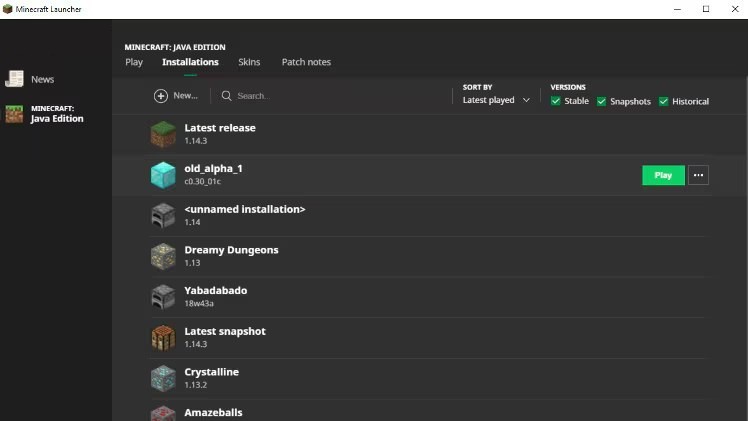
Task: Click version text 18w43a
Action: point(199,303)
